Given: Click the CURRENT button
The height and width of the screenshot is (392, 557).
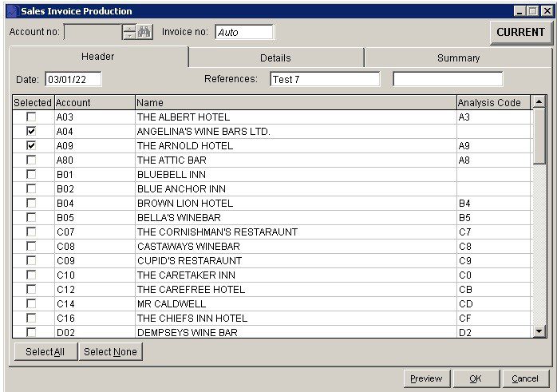Looking at the screenshot, I should 520,33.
